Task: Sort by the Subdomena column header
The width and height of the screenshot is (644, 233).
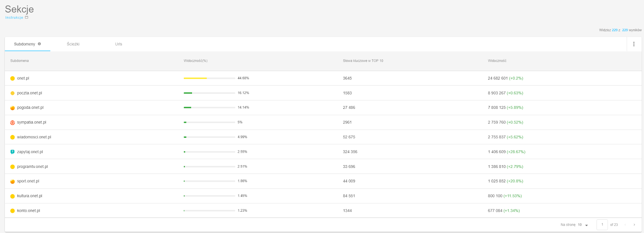Action: [19, 61]
